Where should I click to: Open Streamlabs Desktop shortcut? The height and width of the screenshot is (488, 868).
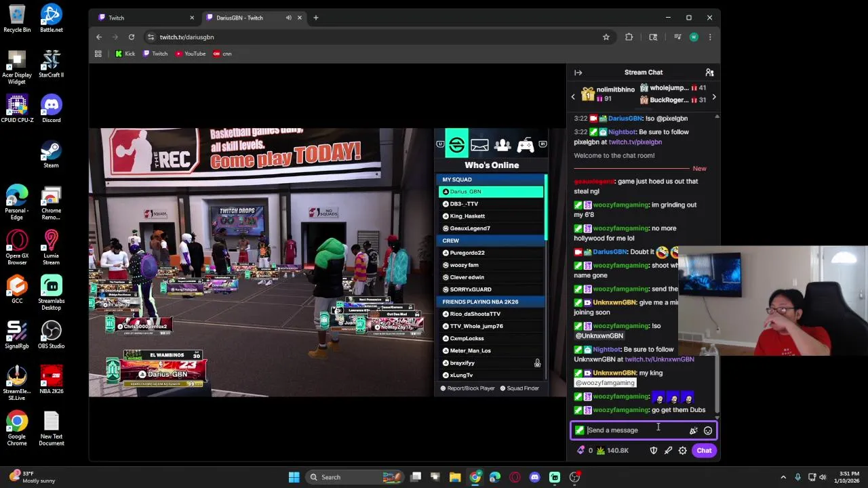click(x=51, y=293)
